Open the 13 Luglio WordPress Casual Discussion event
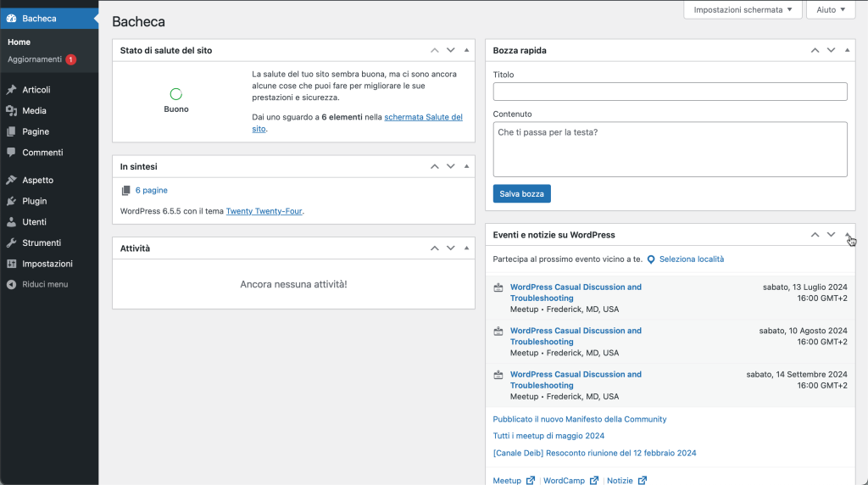Image resolution: width=868 pixels, height=485 pixels. coord(576,293)
